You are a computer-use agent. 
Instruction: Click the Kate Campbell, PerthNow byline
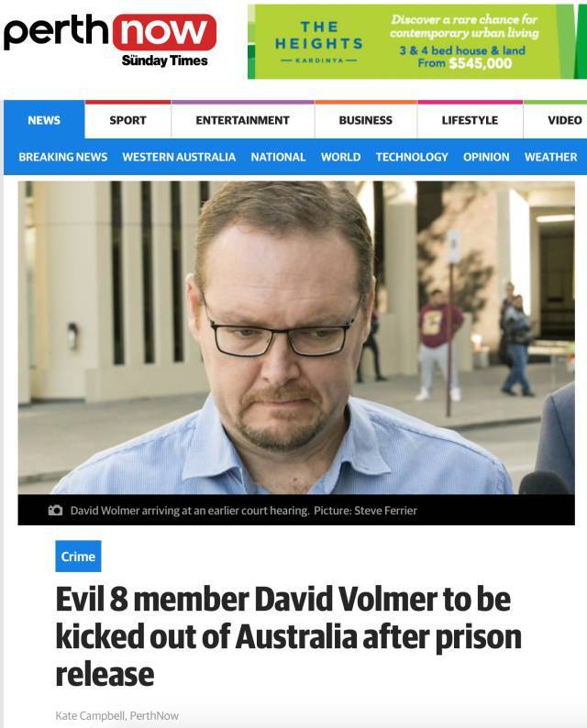point(117,715)
